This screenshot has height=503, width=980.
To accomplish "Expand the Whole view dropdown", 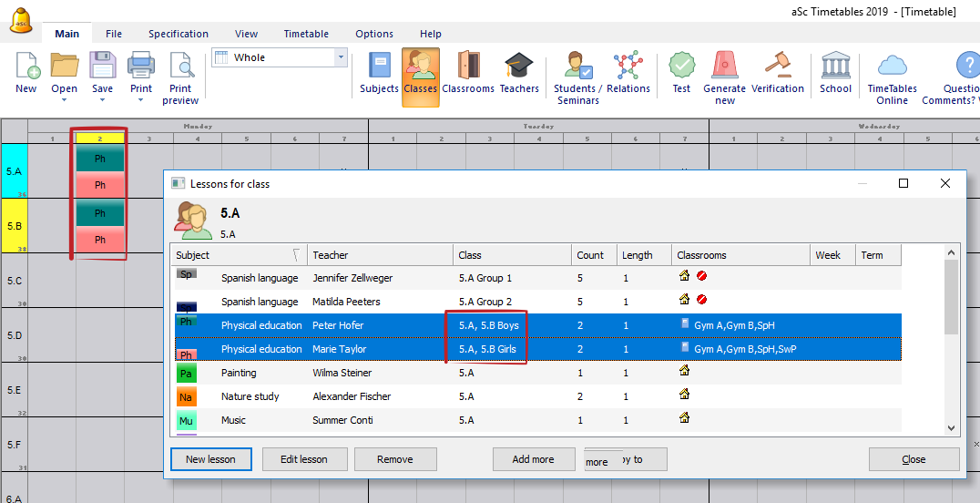I will [x=342, y=57].
